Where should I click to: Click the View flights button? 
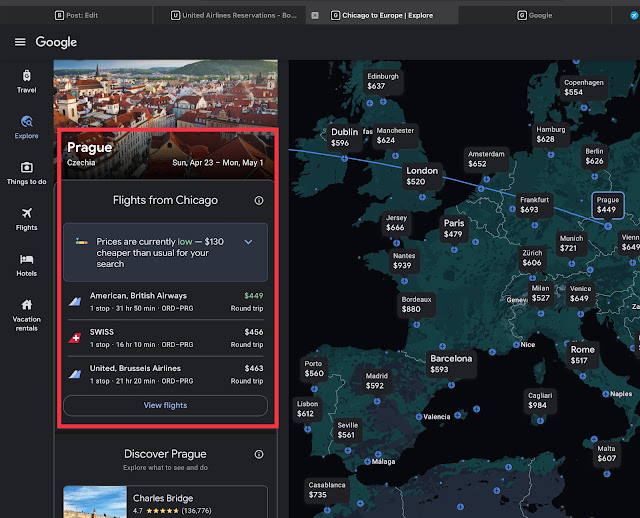click(x=166, y=405)
